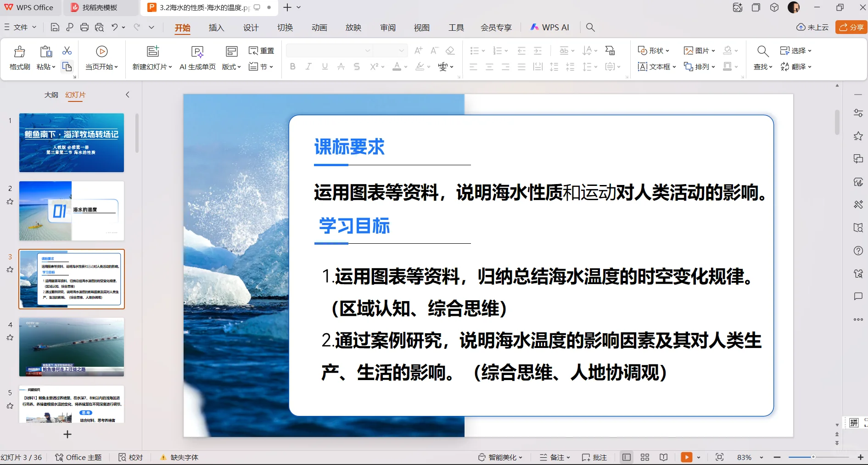This screenshot has height=465, width=868.
Task: Add a new slide with plus icon
Action: coord(67,434)
